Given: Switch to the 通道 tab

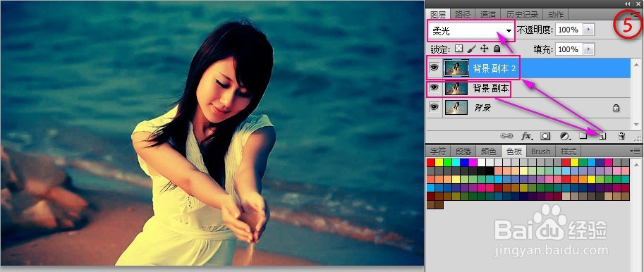Looking at the screenshot, I should 487,15.
